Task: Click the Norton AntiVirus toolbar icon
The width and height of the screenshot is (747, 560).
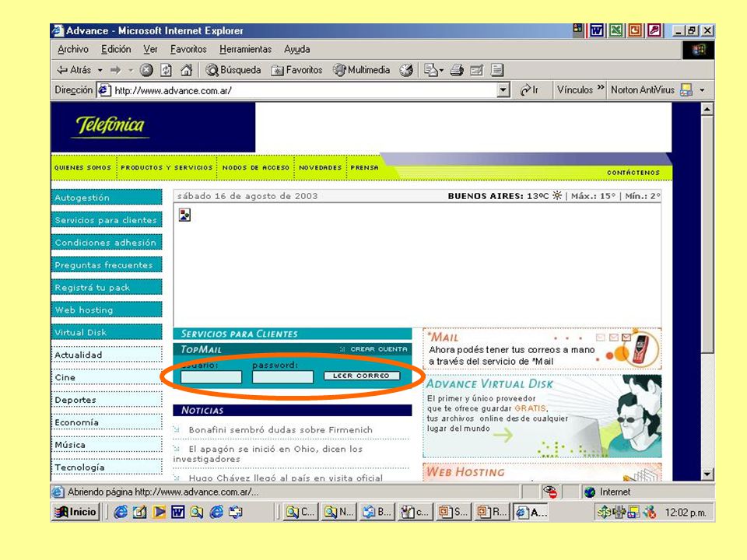Action: (686, 90)
